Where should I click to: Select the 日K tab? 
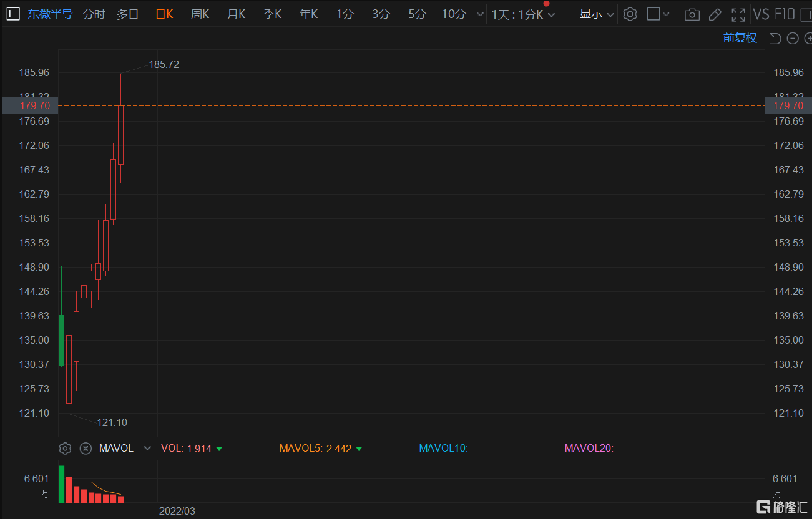pos(164,14)
